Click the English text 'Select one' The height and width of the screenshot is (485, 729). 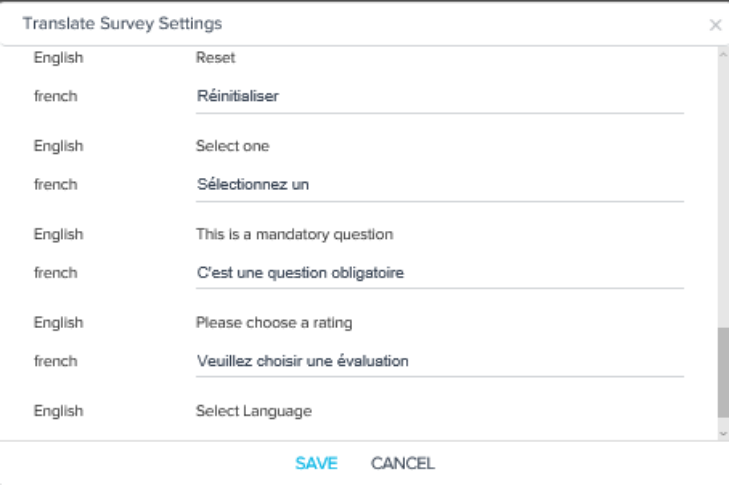[x=232, y=146]
